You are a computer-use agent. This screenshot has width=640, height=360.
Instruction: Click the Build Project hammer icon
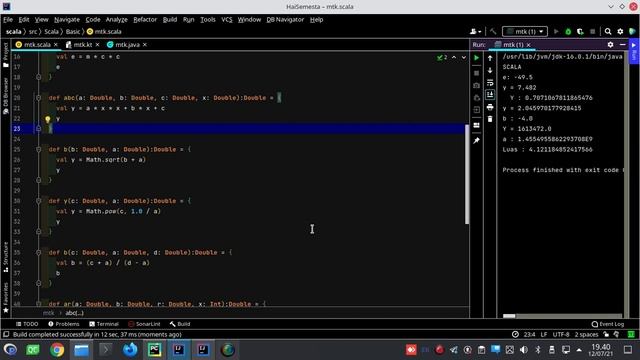click(x=493, y=31)
